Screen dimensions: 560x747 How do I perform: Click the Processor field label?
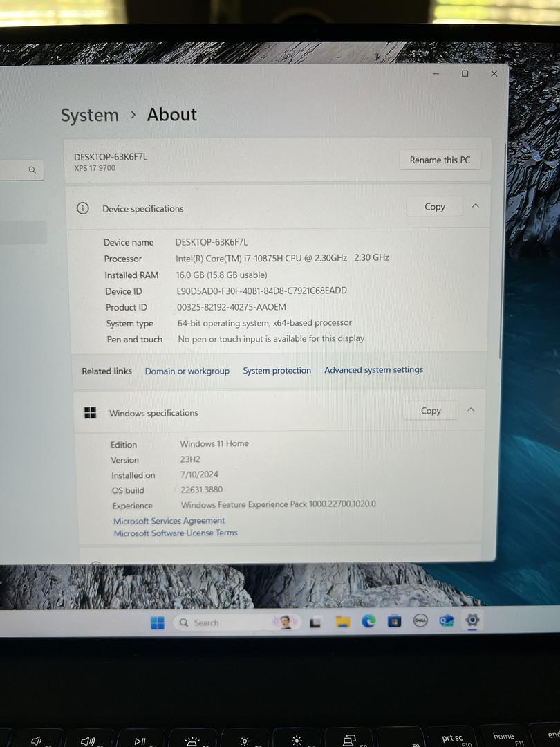point(123,259)
